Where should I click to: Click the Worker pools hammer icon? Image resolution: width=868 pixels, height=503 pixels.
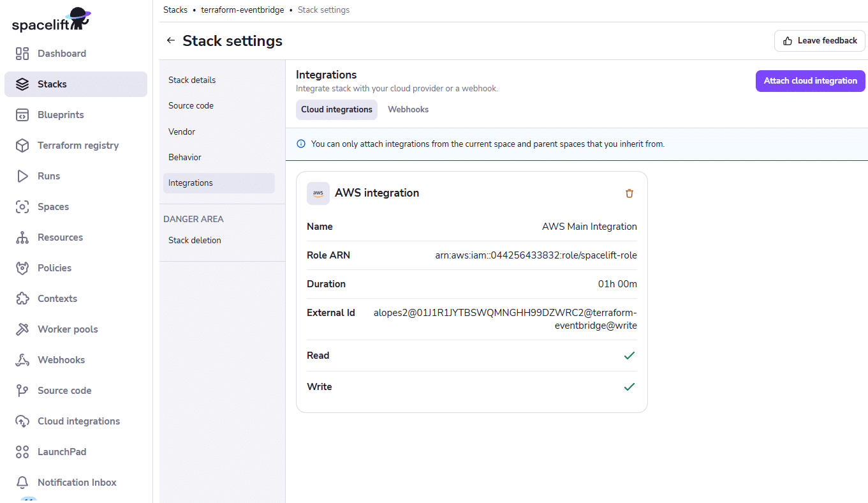coord(22,329)
